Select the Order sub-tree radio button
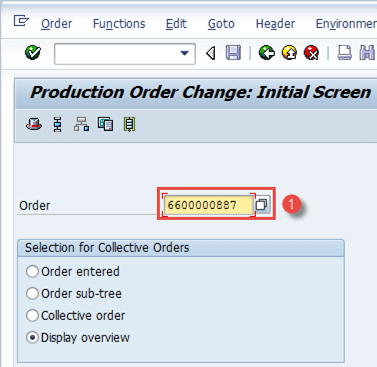The height and width of the screenshot is (367, 377). pos(32,293)
